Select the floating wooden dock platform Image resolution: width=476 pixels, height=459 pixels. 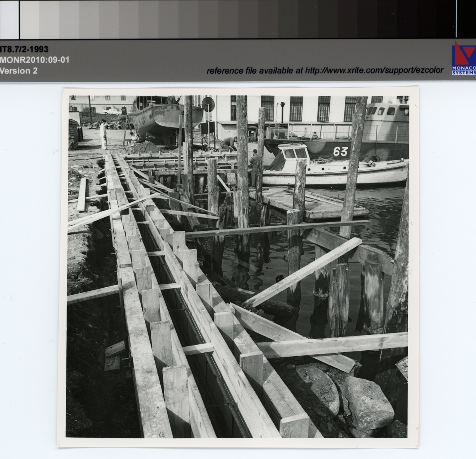coord(313,204)
